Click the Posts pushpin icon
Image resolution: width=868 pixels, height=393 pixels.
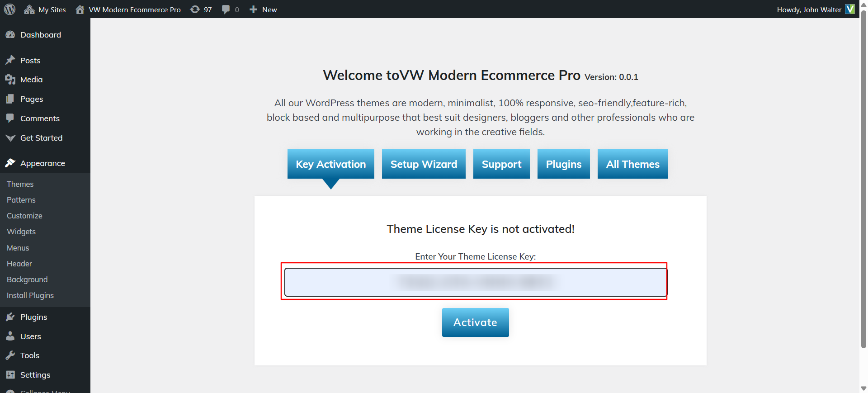[x=10, y=60]
